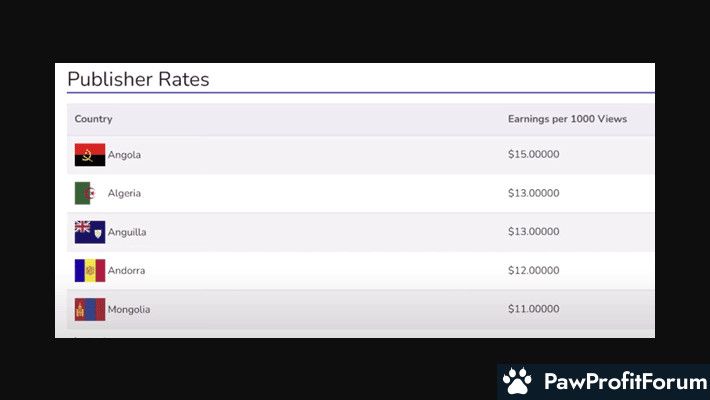Select the Andorra country name
710x400 pixels.
coord(127,271)
